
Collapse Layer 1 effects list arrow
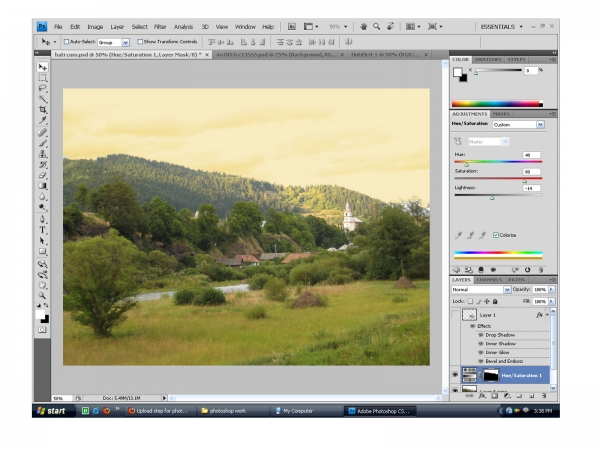pyautogui.click(x=547, y=315)
